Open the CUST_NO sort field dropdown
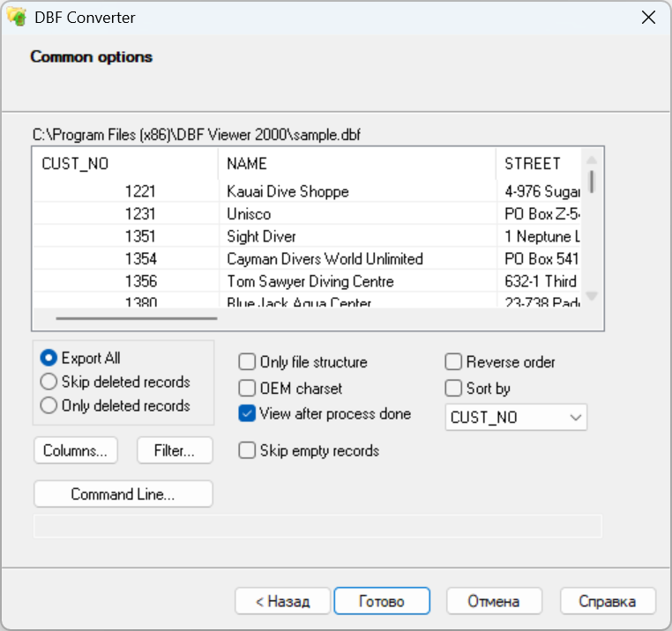This screenshot has height=631, width=672. click(516, 418)
